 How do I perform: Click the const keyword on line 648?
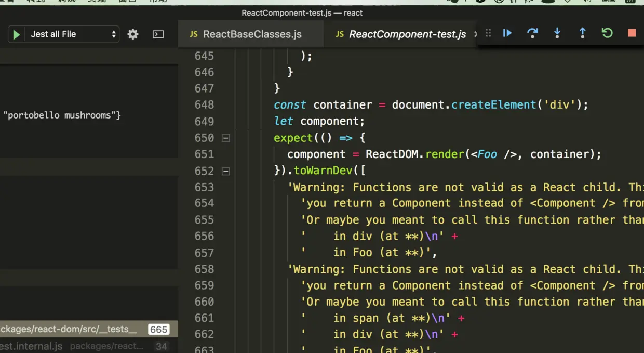pos(290,104)
